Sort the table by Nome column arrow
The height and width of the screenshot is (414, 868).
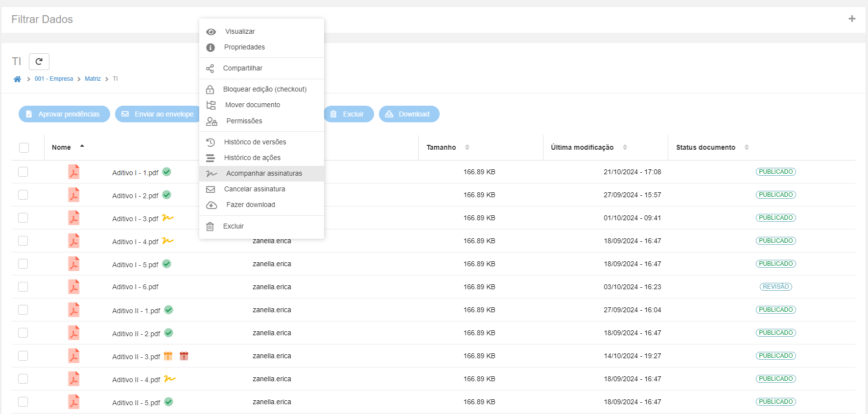click(x=82, y=146)
